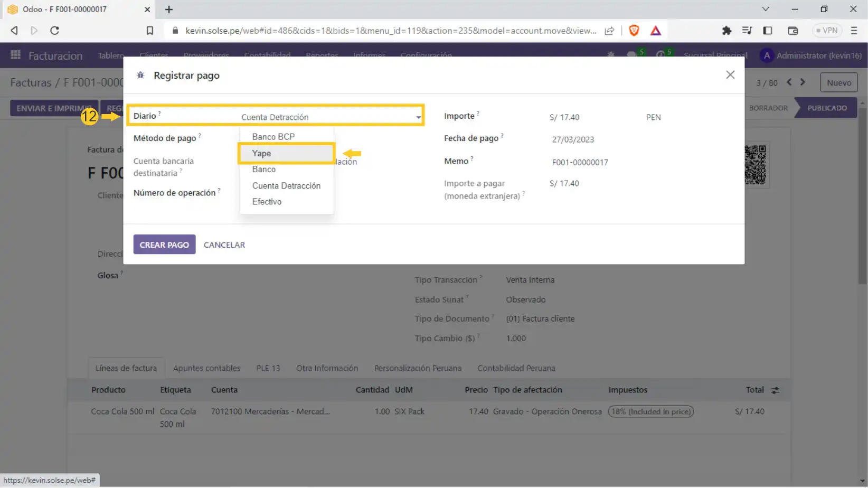This screenshot has width=868, height=488.
Task: Switch to the Apuntes contables tab
Action: tap(206, 368)
